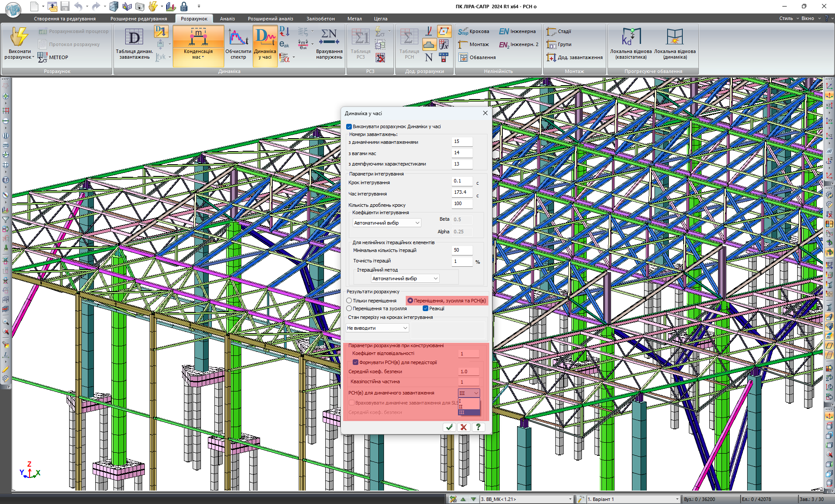Switch to the Аналіз ribbon tab
Screen dimensions: 835x504
tap(227, 19)
